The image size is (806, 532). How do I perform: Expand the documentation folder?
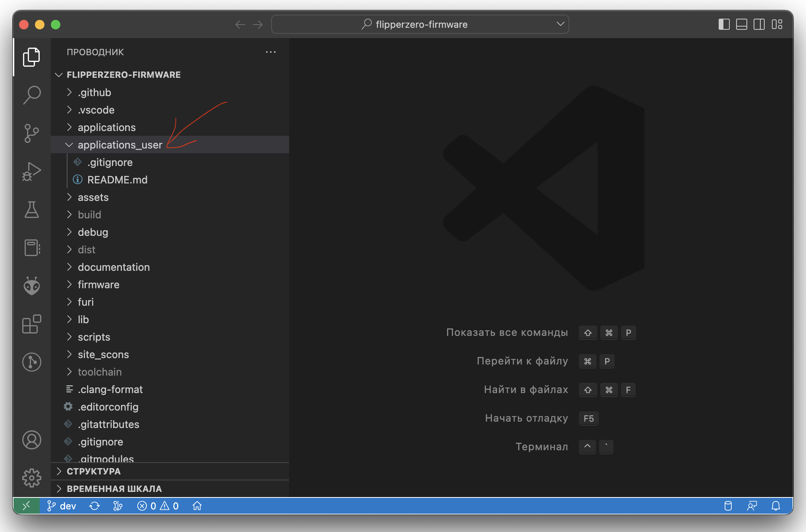170,267
